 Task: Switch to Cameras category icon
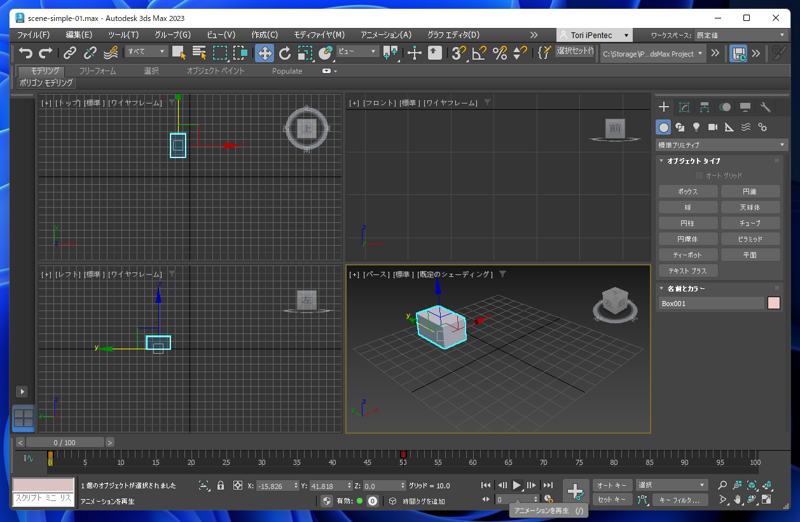713,127
